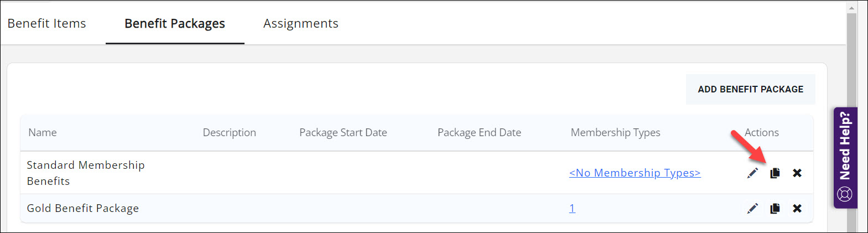This screenshot has height=233, width=868.
Task: Sort by Package End Date header
Action: tap(479, 133)
